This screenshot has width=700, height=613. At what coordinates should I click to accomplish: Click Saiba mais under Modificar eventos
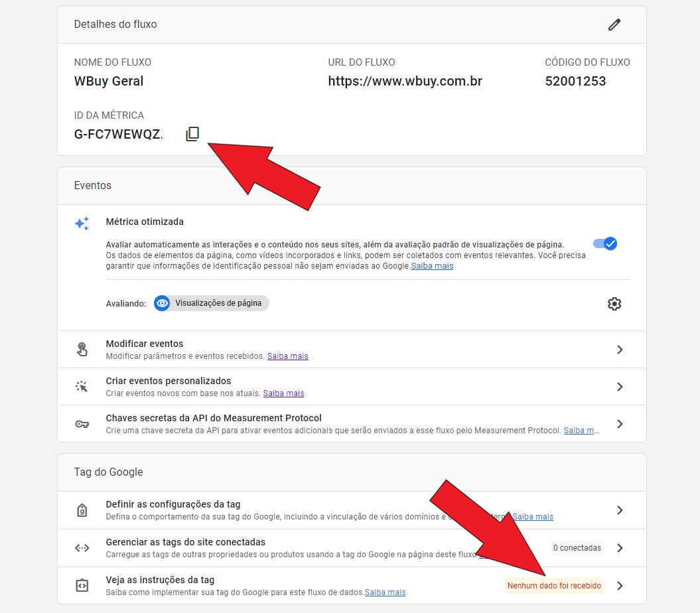click(x=287, y=356)
